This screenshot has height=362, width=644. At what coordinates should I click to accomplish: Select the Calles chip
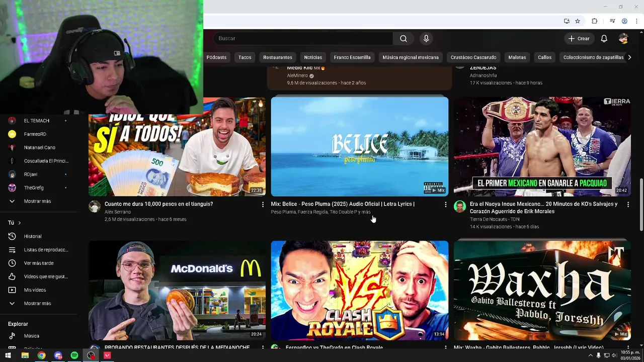click(x=545, y=57)
